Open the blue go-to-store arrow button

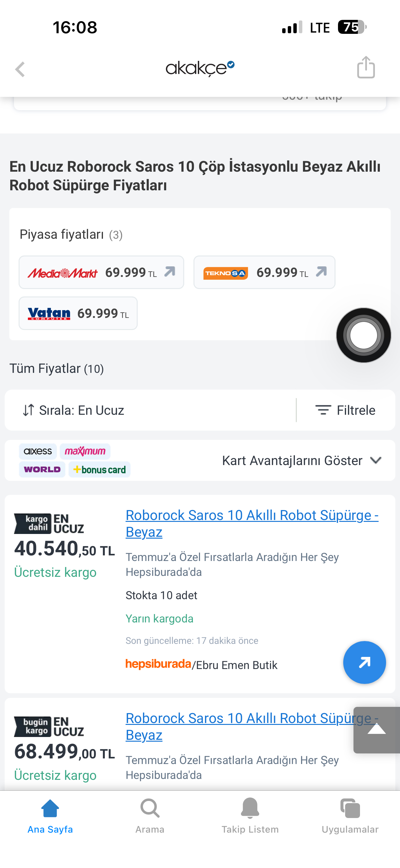[x=364, y=662]
